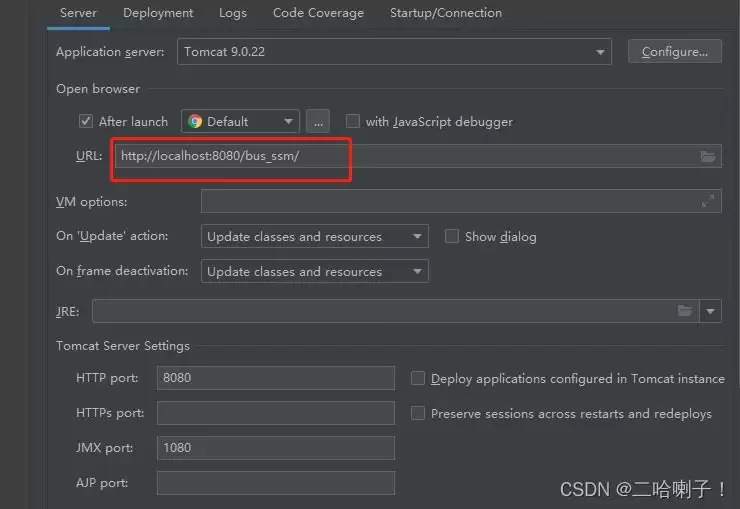
Task: Enable Preserve sessions across restarts and redeploys
Action: 418,413
